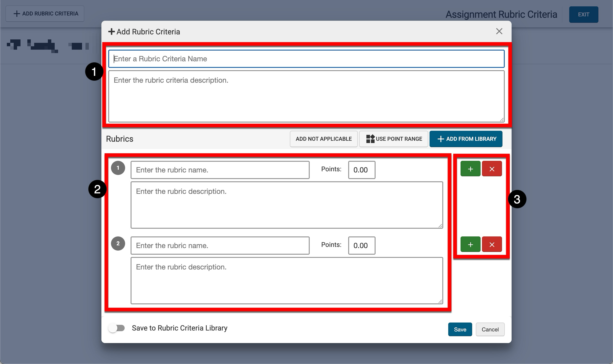Focus the Rubric Criteria Name field

click(x=306, y=59)
